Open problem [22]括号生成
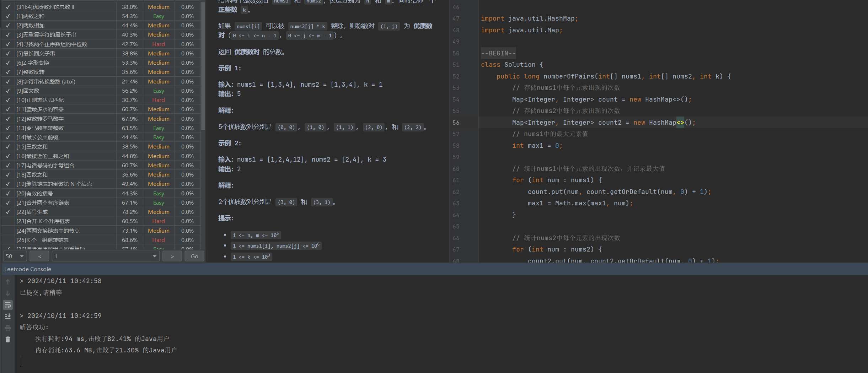868x373 pixels. pos(32,212)
